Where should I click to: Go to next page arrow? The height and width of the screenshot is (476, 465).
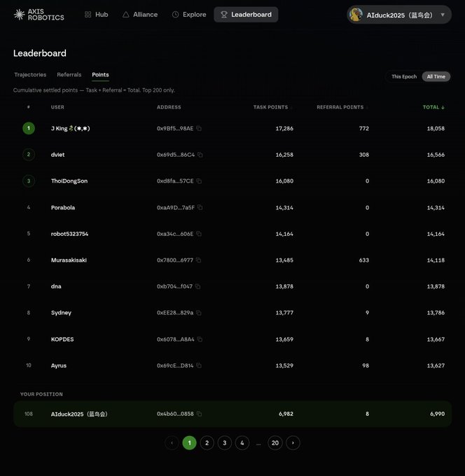[x=293, y=442]
